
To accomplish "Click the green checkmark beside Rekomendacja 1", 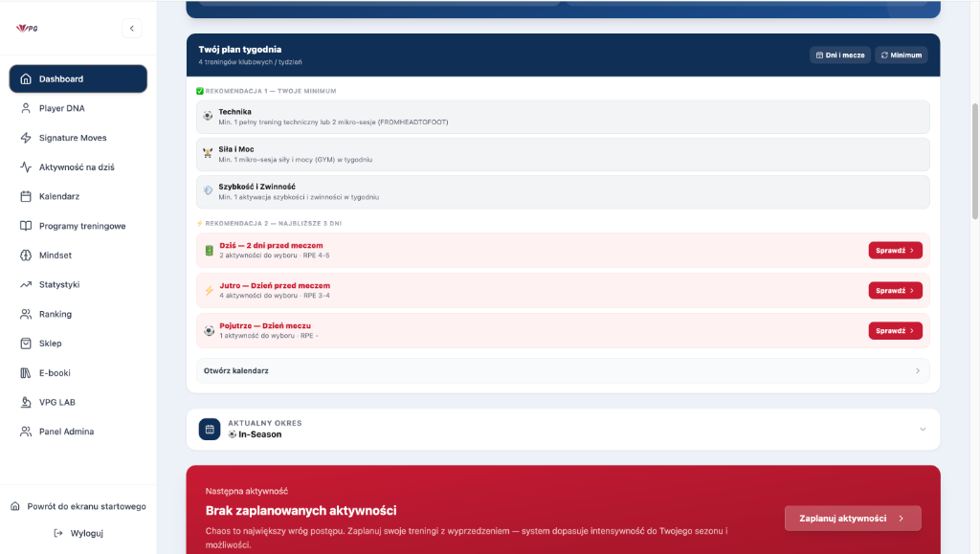I will point(200,91).
